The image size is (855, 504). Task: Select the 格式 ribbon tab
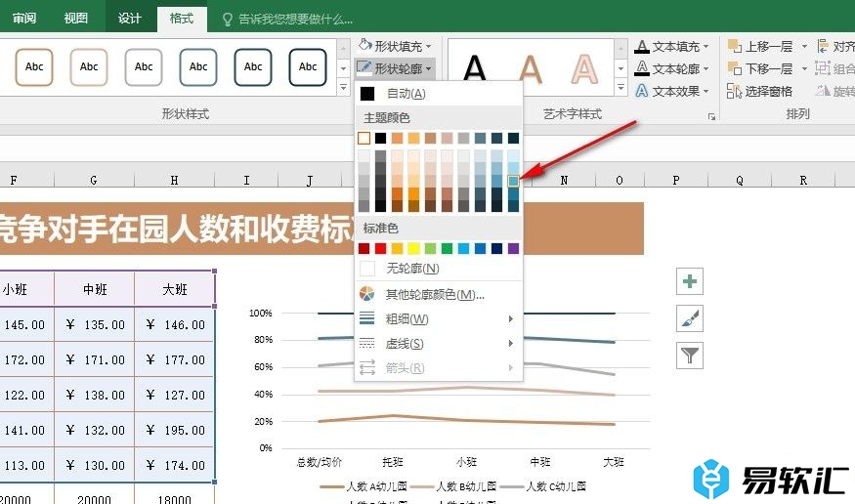click(182, 18)
